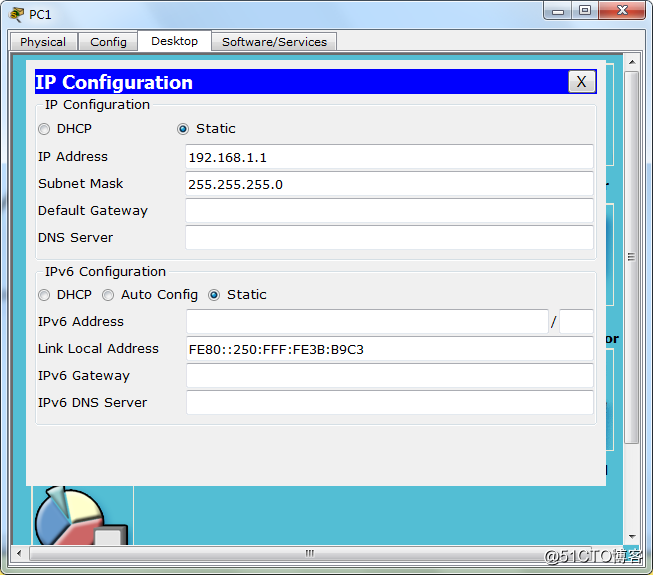
Task: Close the PC1 window
Action: coord(622,10)
